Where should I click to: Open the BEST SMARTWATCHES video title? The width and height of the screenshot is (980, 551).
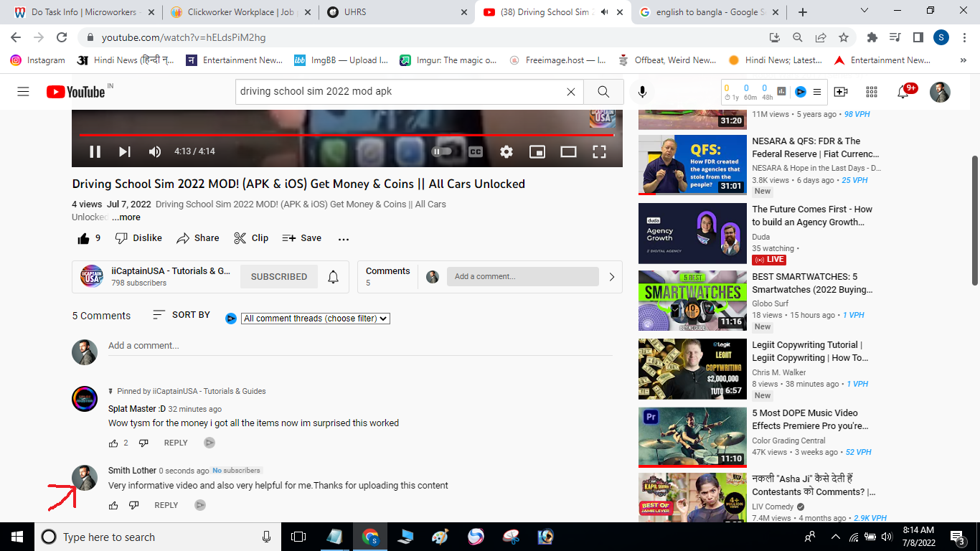[812, 283]
